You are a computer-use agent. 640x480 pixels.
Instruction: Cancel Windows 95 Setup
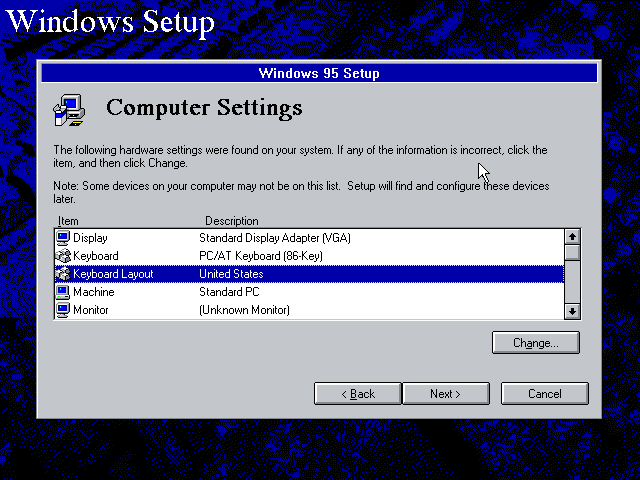pyautogui.click(x=544, y=394)
